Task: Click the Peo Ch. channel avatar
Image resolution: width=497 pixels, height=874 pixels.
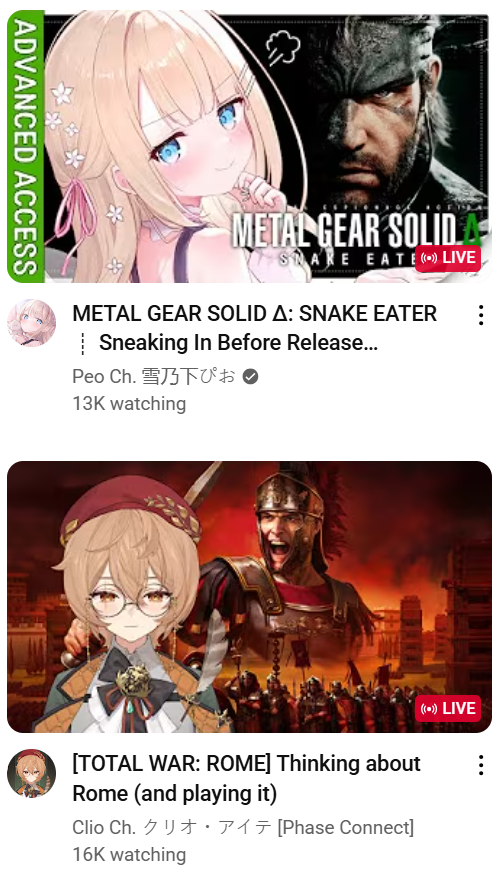Action: tap(31, 323)
